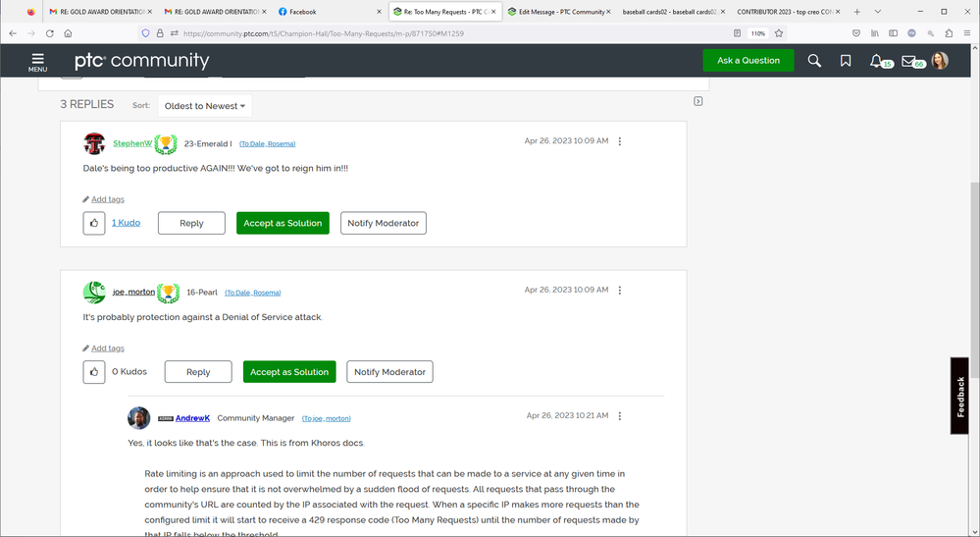The height and width of the screenshot is (537, 980).
Task: Open Firefox application menu
Action: (x=967, y=33)
